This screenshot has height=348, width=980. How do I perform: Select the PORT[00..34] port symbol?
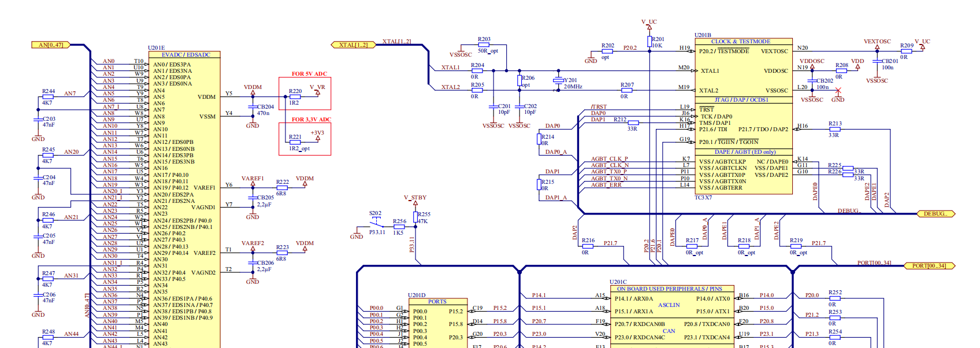[x=929, y=266]
